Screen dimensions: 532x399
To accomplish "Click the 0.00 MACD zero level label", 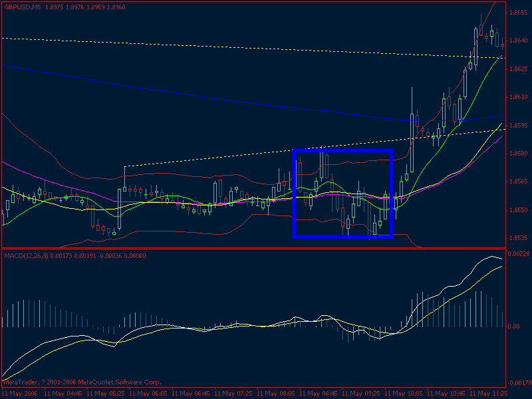I will pyautogui.click(x=514, y=327).
